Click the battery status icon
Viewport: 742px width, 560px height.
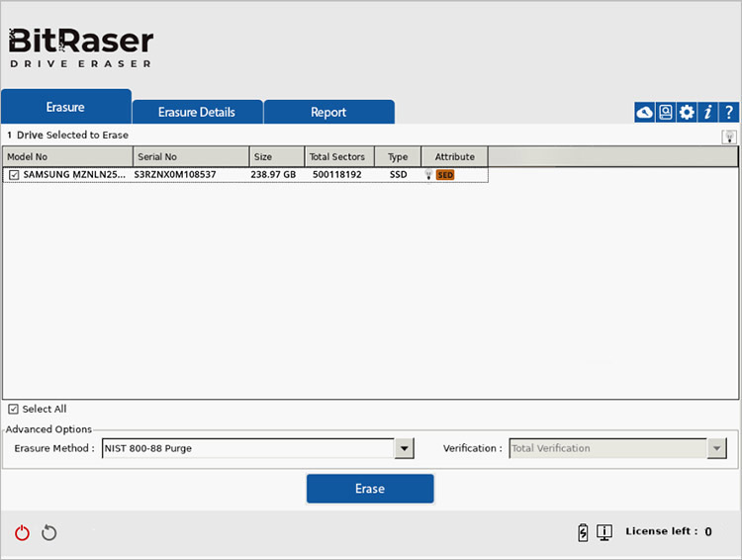click(x=583, y=532)
